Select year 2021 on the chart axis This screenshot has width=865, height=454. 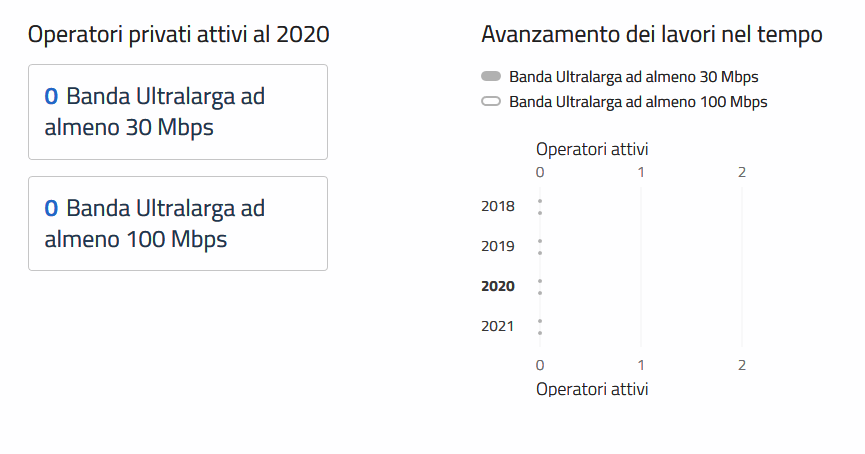498,326
